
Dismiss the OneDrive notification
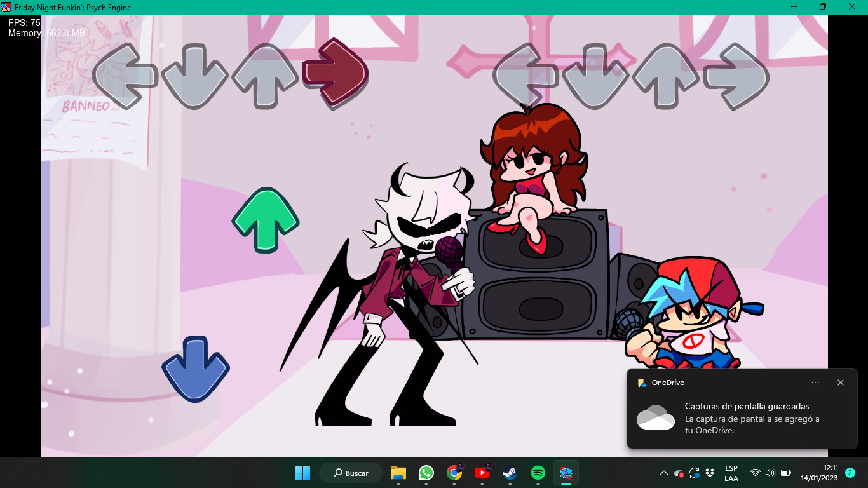[841, 383]
